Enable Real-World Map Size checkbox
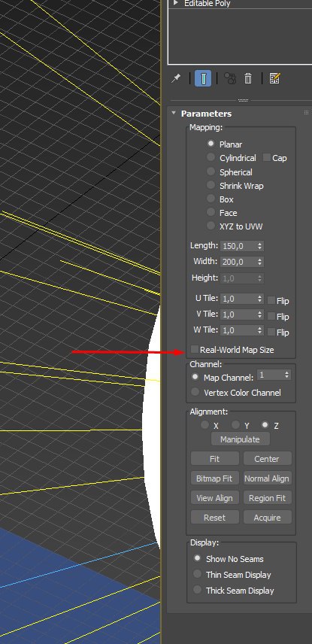Viewport: 312px width, 644px height. [194, 350]
